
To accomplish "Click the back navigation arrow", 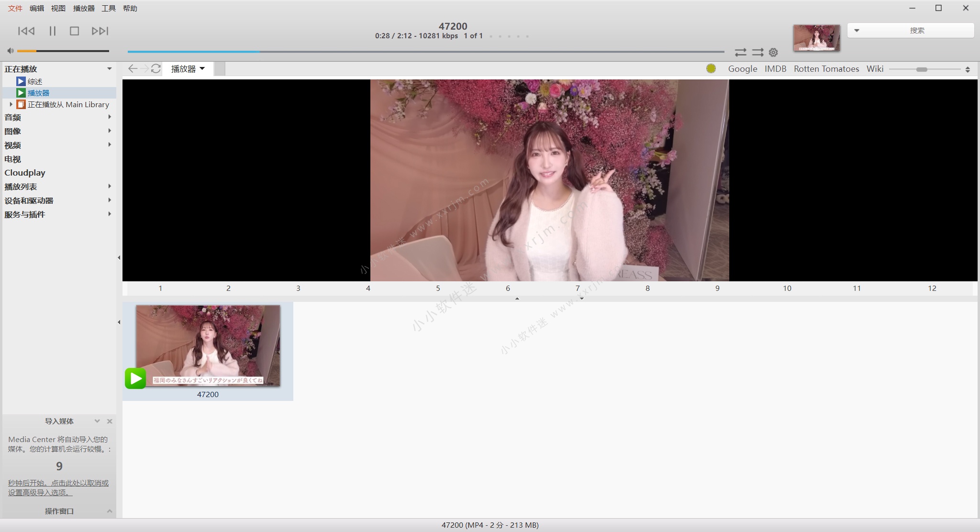I will 133,68.
